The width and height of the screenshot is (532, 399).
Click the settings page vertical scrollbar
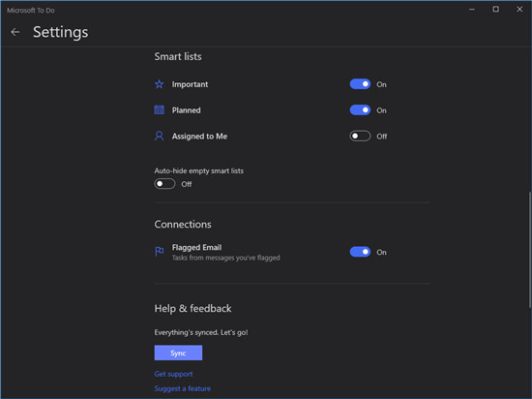click(x=530, y=250)
